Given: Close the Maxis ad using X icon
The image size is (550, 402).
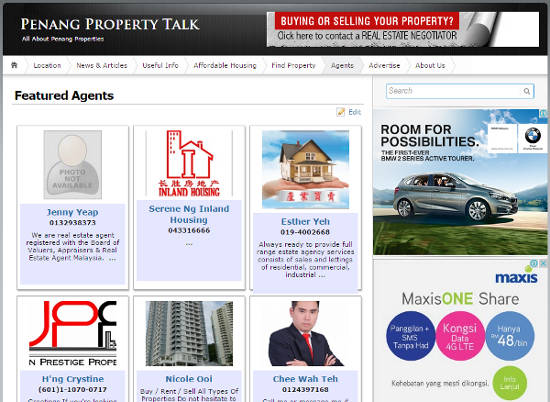Looking at the screenshot, I should 543,263.
